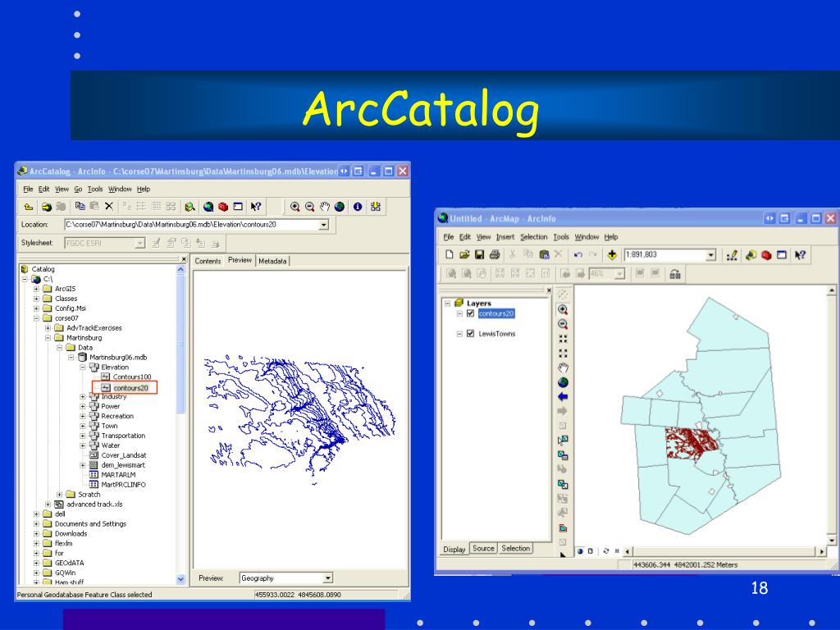The image size is (840, 630).
Task: Select Contours100 feature class in tree
Action: point(132,377)
